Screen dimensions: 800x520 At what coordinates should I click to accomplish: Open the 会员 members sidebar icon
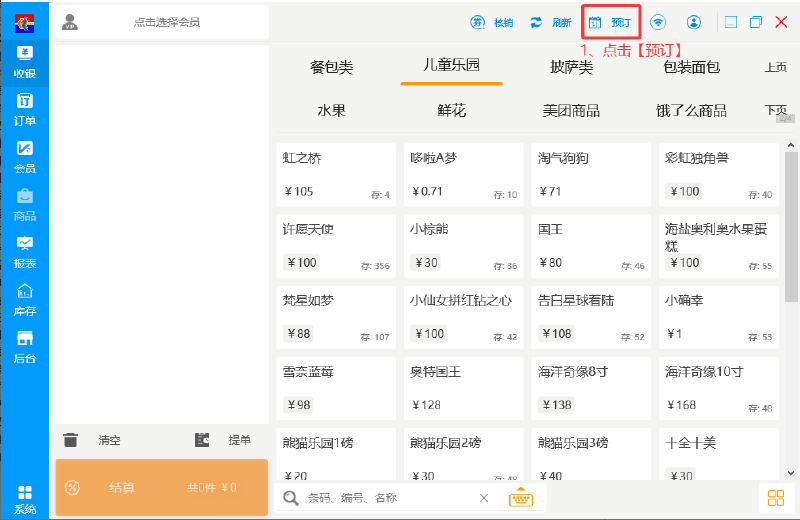[24, 157]
